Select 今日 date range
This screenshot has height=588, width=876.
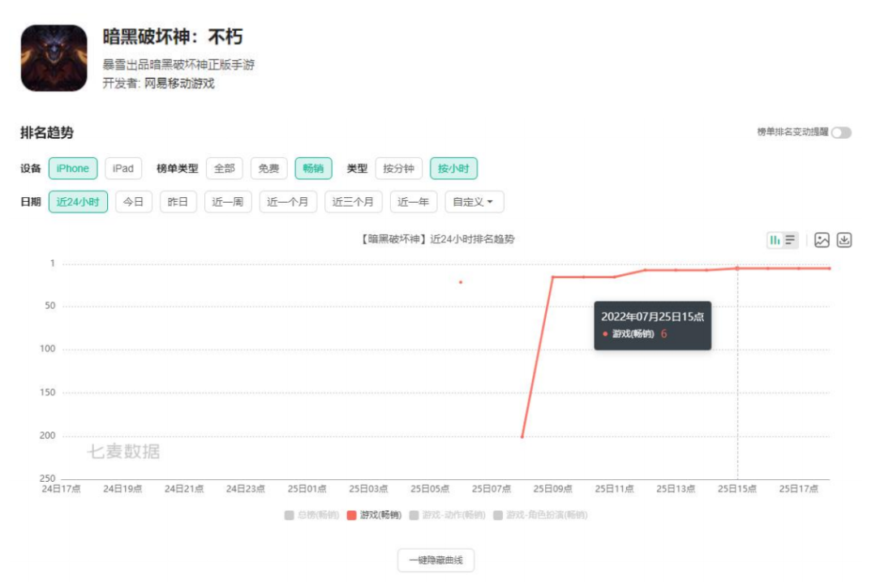pos(134,202)
